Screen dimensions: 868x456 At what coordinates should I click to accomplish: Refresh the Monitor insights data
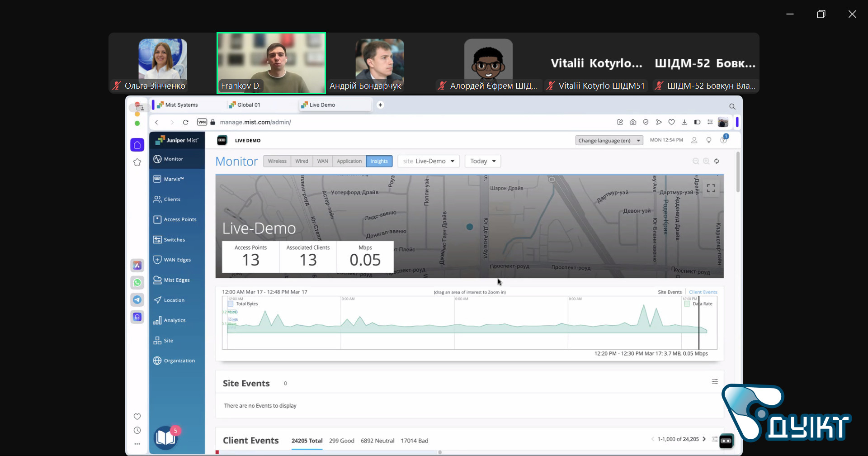tap(717, 161)
